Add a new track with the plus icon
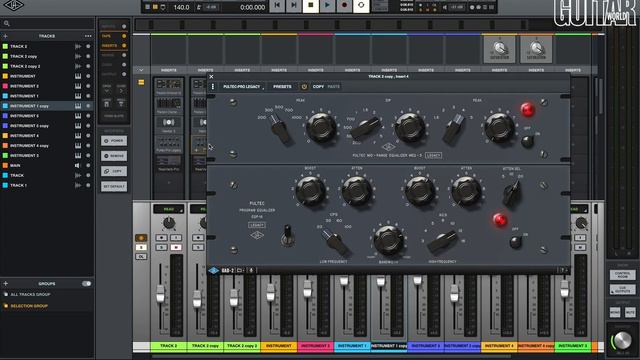 click(5, 36)
